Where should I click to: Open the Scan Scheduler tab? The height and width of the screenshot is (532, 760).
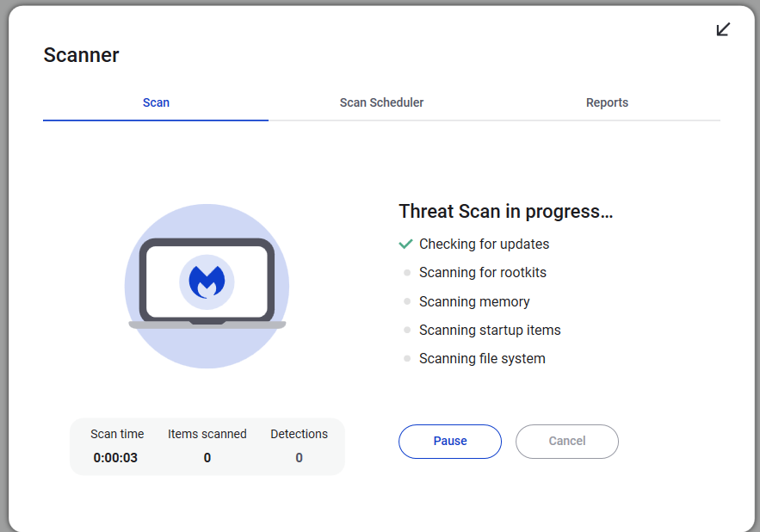(x=381, y=102)
